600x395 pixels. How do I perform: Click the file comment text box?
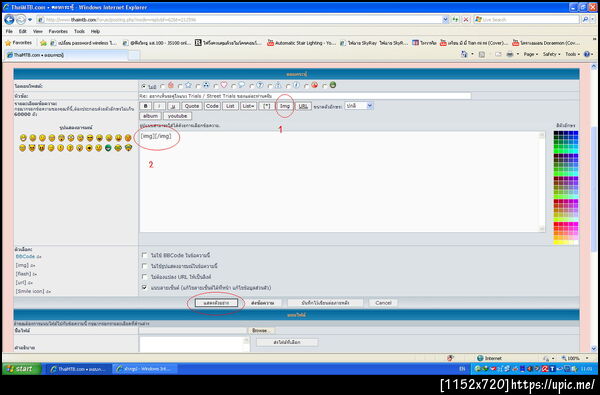(194, 344)
